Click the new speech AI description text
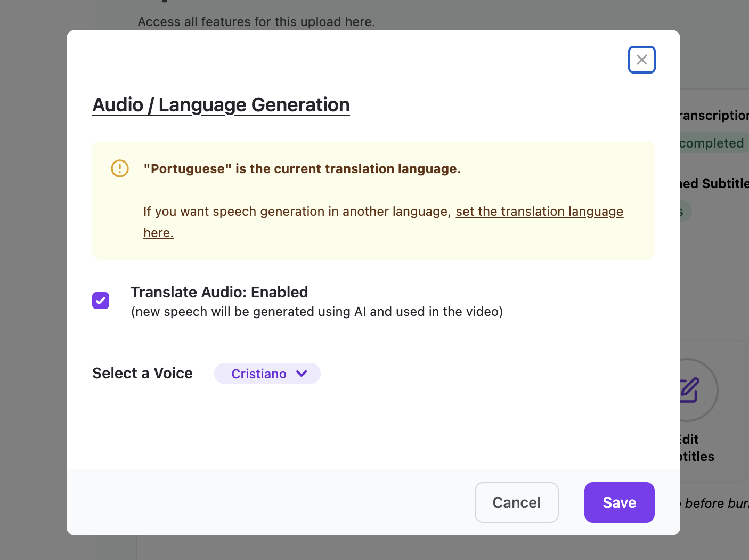Viewport: 749px width, 560px height. pos(317,312)
